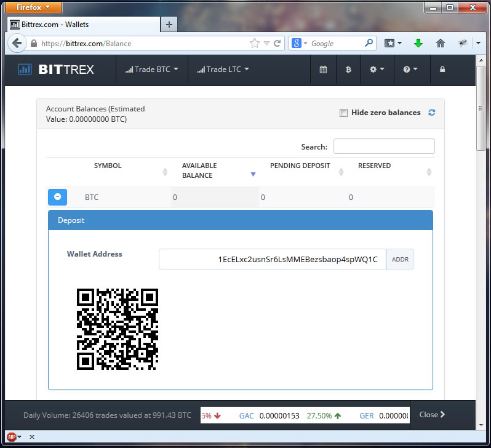Sort by RESERVED column
Viewport: 491px width, 448px height.
tap(391, 170)
